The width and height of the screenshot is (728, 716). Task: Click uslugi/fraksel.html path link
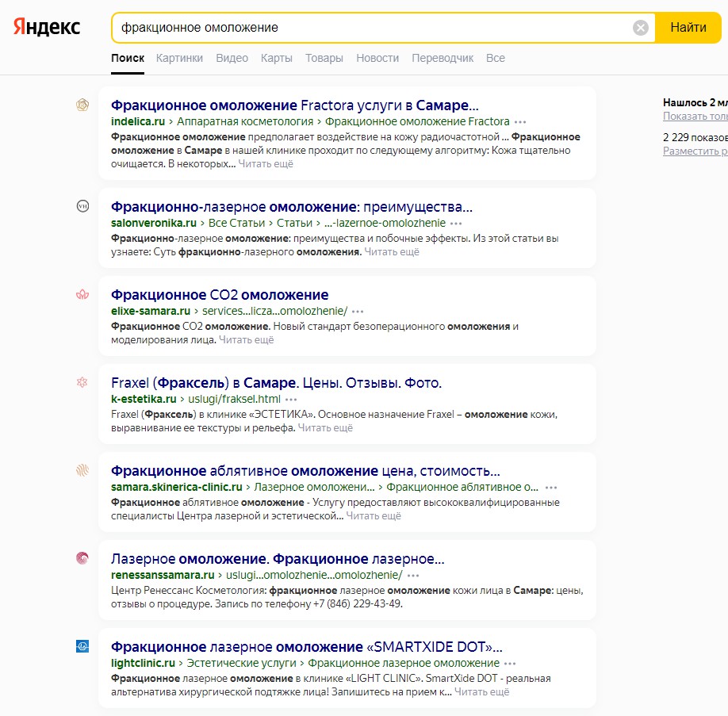234,400
